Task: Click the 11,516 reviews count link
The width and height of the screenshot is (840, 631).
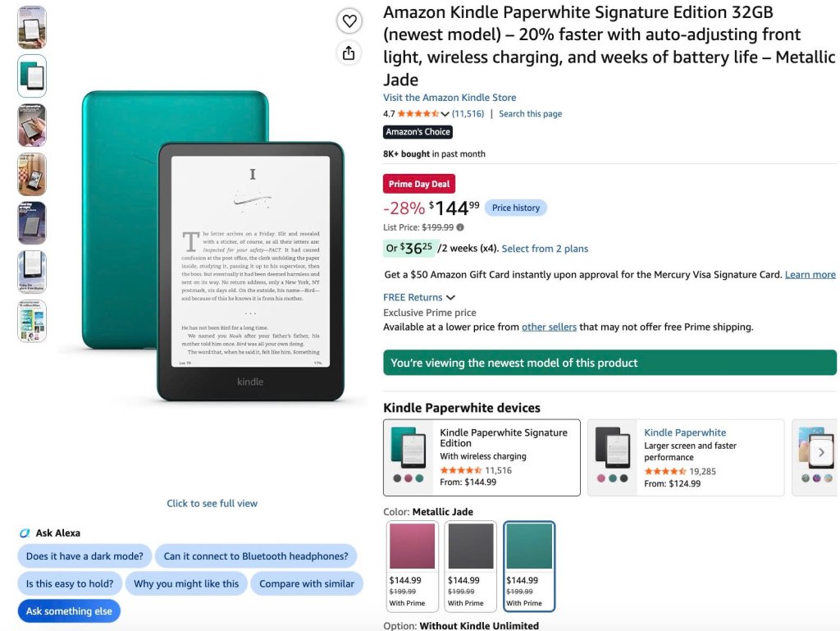Action: pyautogui.click(x=468, y=113)
